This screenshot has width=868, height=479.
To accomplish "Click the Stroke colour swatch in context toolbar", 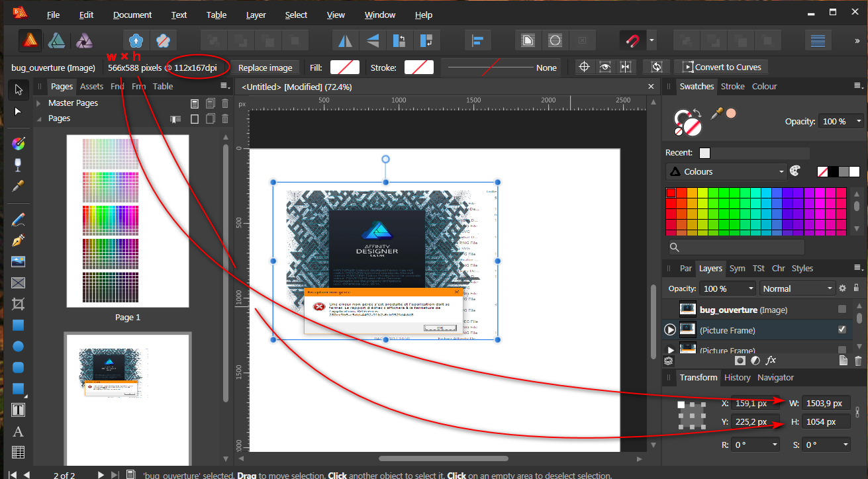I will 419,67.
